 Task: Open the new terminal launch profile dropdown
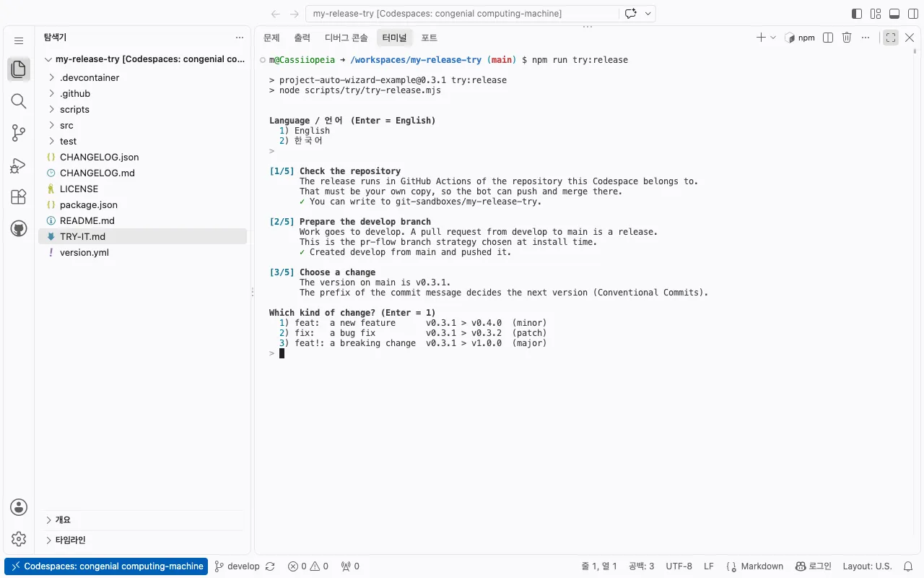tap(773, 38)
